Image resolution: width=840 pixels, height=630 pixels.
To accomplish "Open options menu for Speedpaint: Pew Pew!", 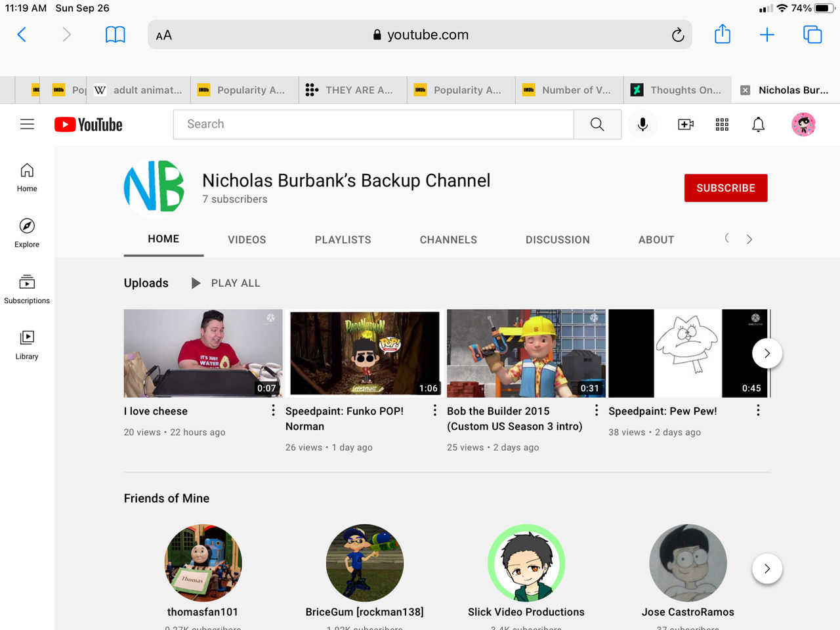I will coord(758,410).
